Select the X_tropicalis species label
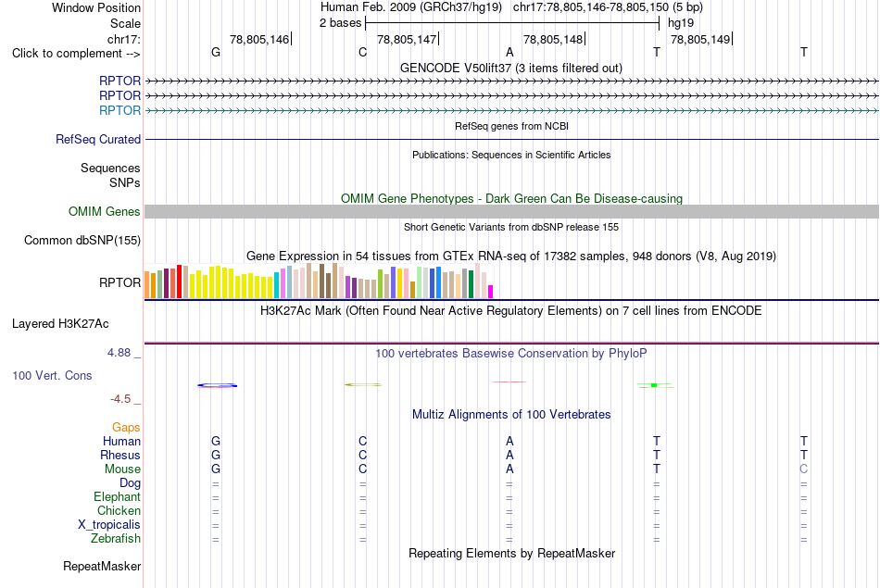Screen dimensions: 880x588 pos(109,525)
